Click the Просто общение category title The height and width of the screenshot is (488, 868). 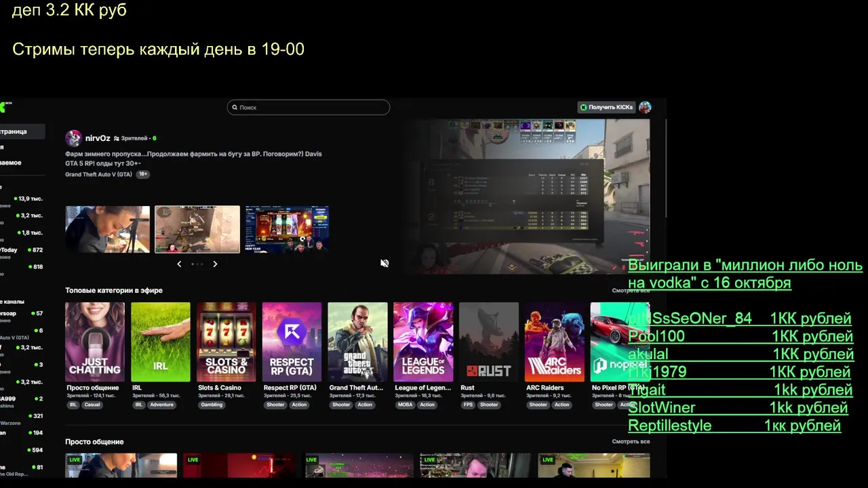[92, 388]
